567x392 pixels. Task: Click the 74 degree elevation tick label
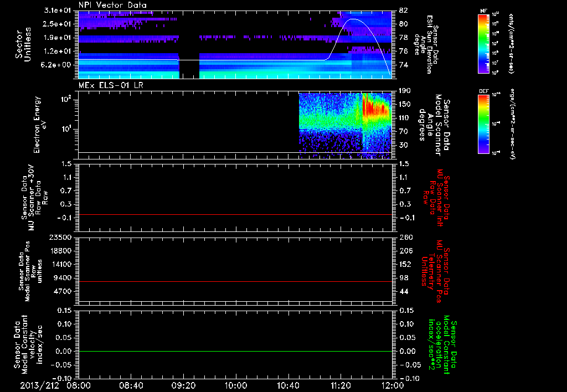point(403,65)
